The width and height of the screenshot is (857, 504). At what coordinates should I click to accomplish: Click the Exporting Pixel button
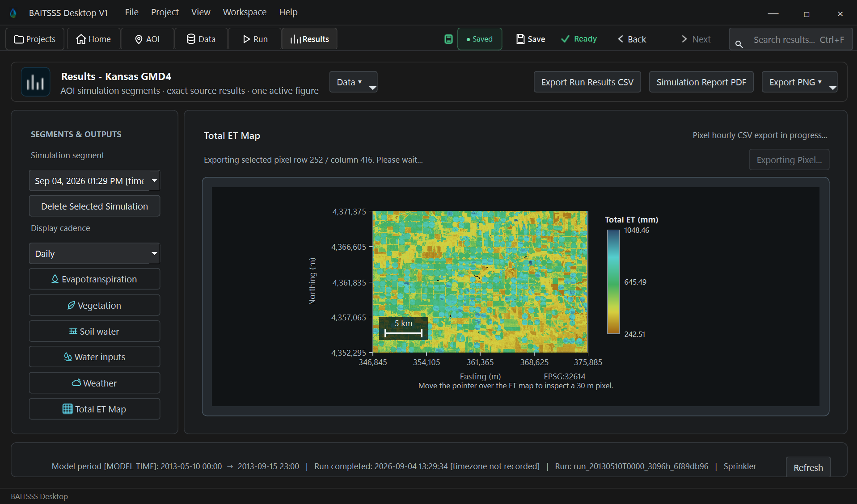coord(789,160)
